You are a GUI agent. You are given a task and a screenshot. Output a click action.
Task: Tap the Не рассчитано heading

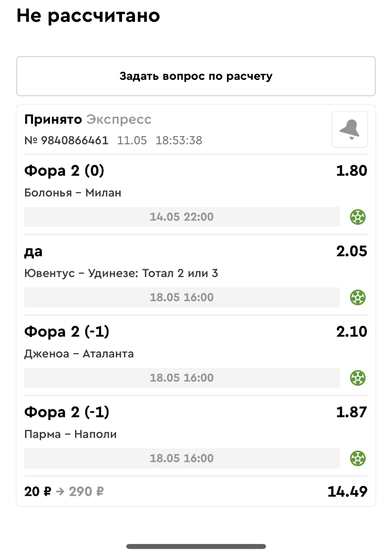pos(88,16)
